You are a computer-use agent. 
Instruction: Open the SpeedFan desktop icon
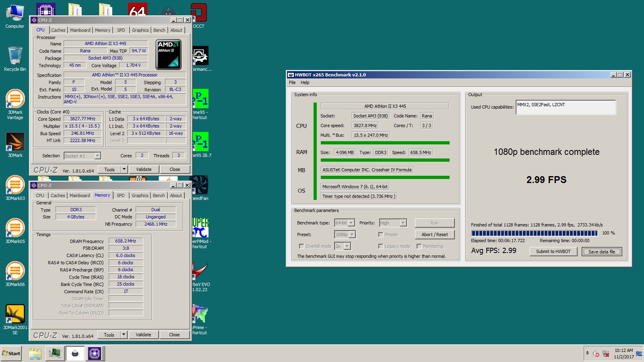click(x=200, y=188)
